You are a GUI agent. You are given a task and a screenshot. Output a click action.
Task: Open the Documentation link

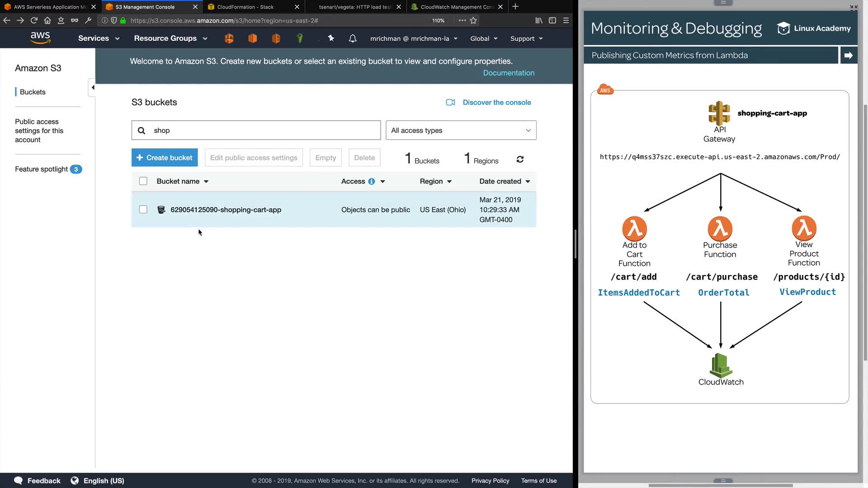coord(508,73)
